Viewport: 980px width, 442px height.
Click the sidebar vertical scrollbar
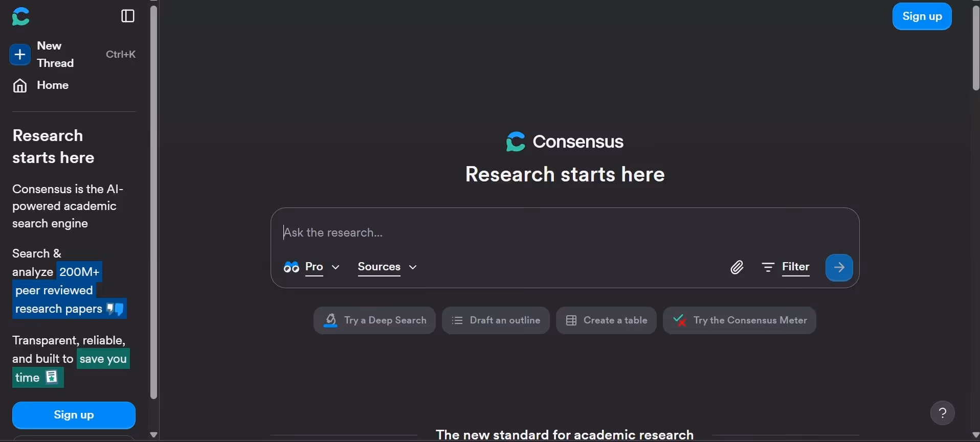tap(153, 202)
